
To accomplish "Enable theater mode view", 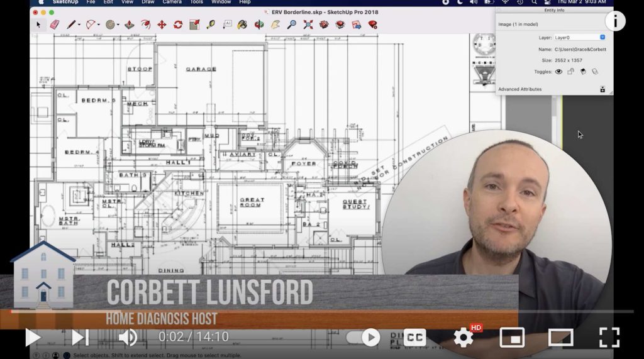I will [x=560, y=338].
